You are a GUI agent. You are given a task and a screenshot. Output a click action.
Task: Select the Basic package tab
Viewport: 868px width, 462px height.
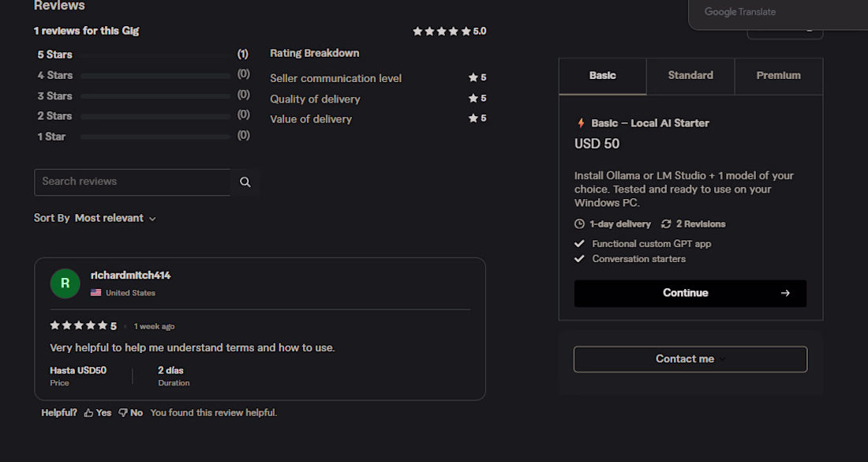[602, 76]
